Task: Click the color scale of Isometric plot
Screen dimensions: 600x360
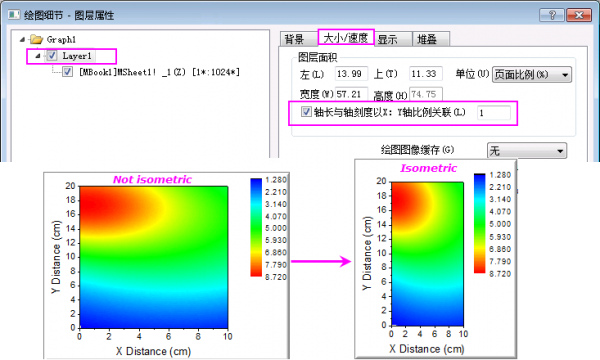Action: coord(479,223)
